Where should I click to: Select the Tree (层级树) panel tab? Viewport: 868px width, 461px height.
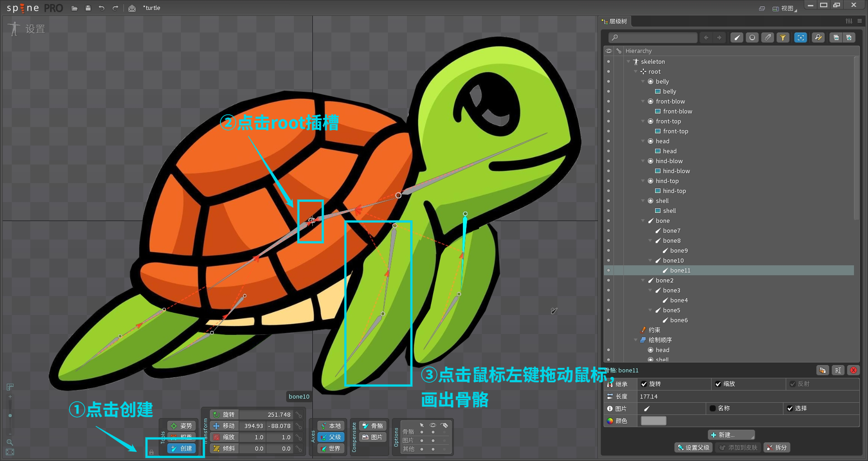pos(614,21)
